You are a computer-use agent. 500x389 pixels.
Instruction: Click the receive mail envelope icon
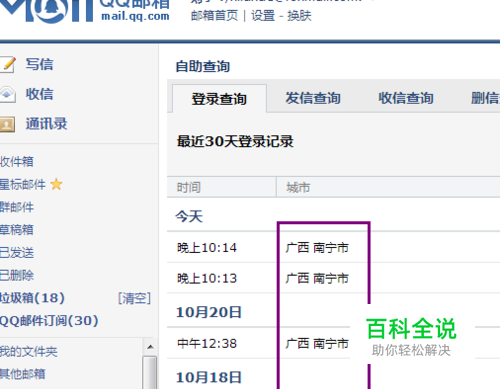[x=7, y=94]
